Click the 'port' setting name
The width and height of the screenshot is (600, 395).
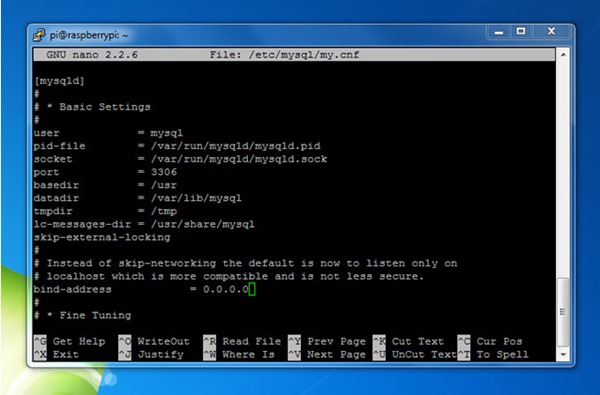click(46, 173)
